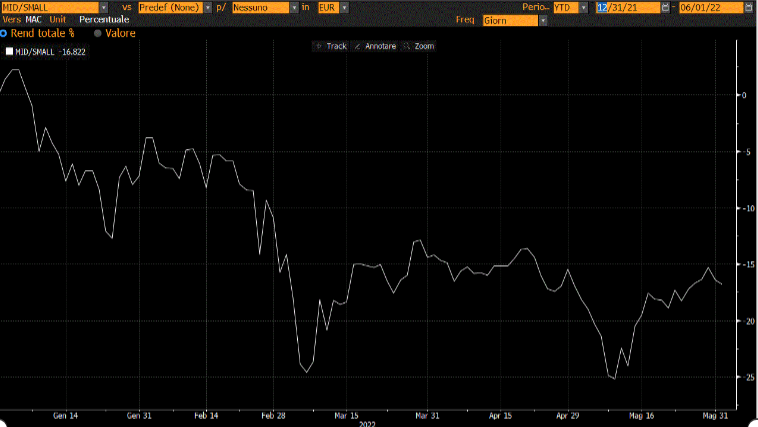This screenshot has height=427, width=758.
Task: Open the start date calendar picker
Action: 666,7
